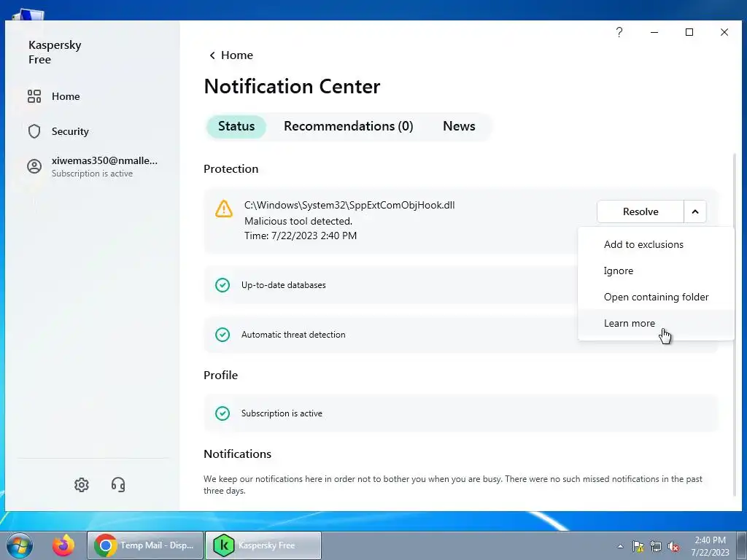Image resolution: width=747 pixels, height=560 pixels.
Task: Click the Notification Center vertical scrollbar
Action: click(734, 324)
